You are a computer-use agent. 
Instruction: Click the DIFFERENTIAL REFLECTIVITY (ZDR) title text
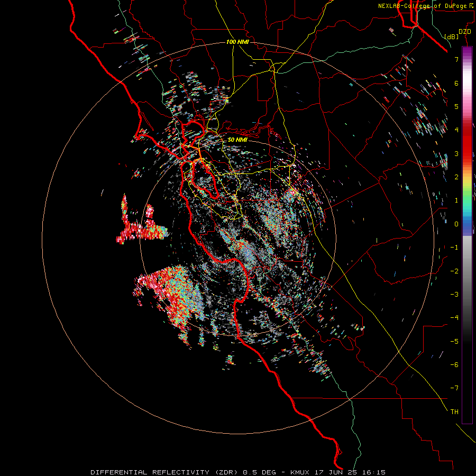coord(165,472)
